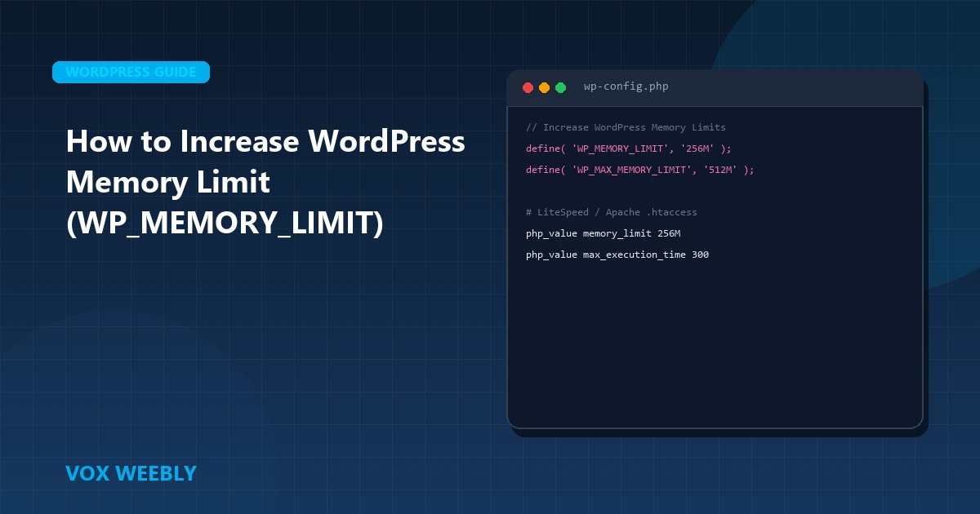Click the line defining 'WP_MEMORY_LIMIT', '256M'

click(629, 148)
